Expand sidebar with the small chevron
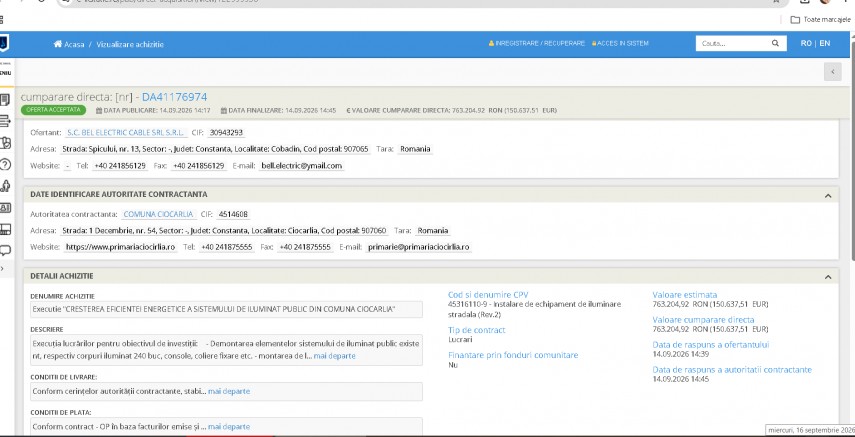Viewport: 855px width, 437px height. coord(2,268)
